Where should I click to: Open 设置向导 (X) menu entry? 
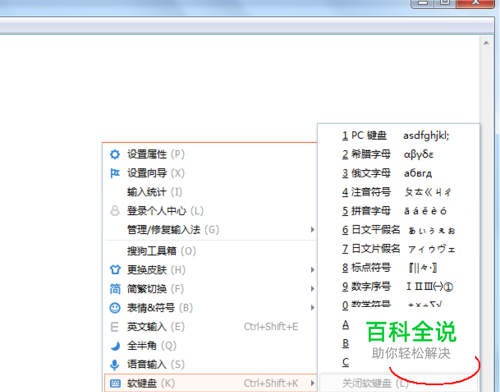point(211,173)
